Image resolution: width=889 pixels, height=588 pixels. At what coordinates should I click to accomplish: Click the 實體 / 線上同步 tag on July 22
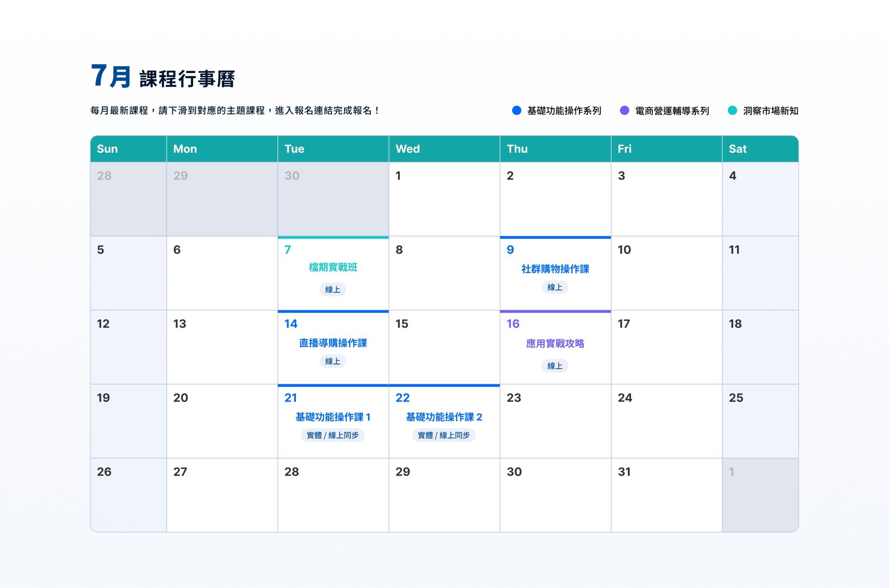point(444,435)
